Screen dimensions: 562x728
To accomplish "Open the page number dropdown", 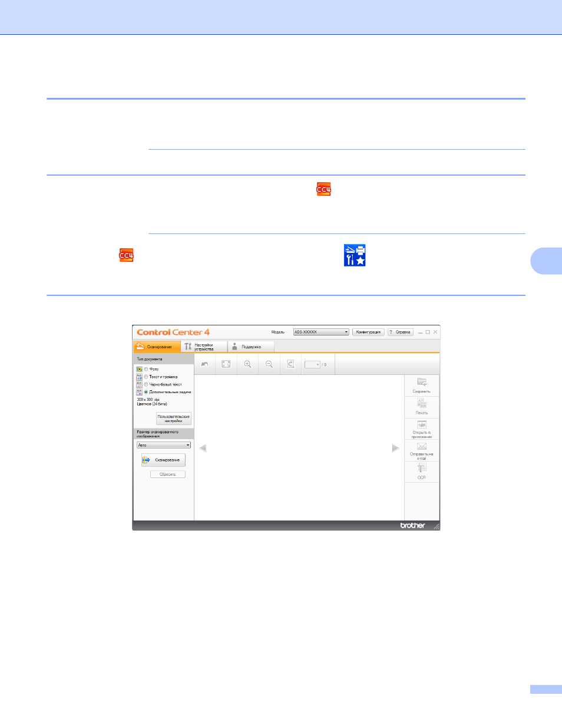I will click(312, 364).
